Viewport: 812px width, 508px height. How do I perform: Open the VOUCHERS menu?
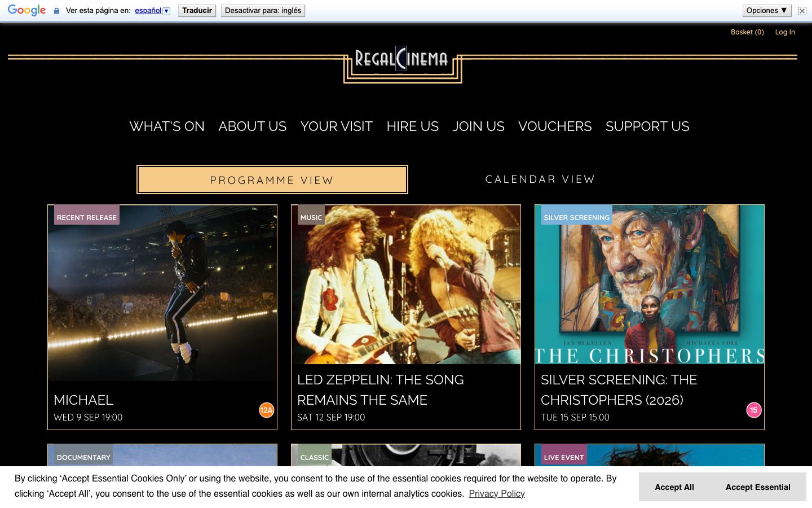point(555,126)
